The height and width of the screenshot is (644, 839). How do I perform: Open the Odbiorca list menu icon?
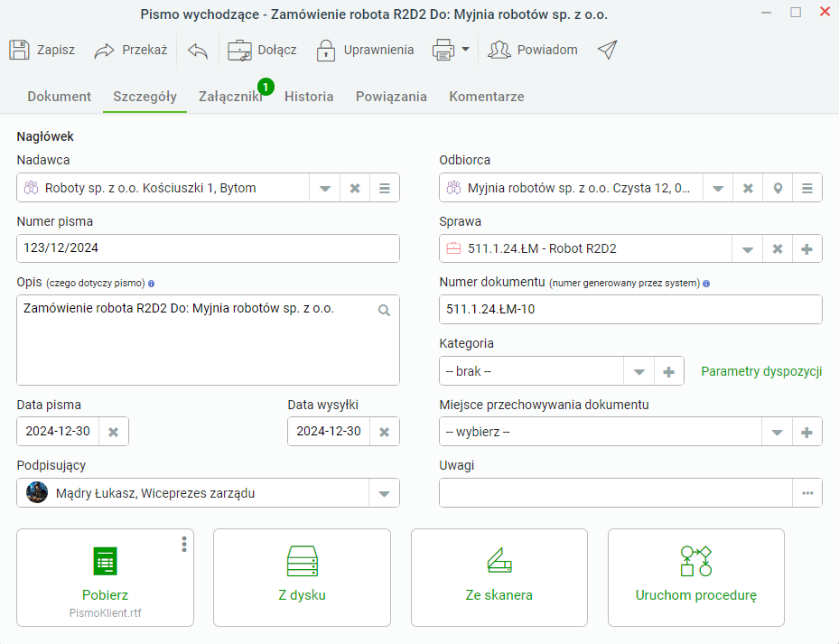pyautogui.click(x=806, y=188)
